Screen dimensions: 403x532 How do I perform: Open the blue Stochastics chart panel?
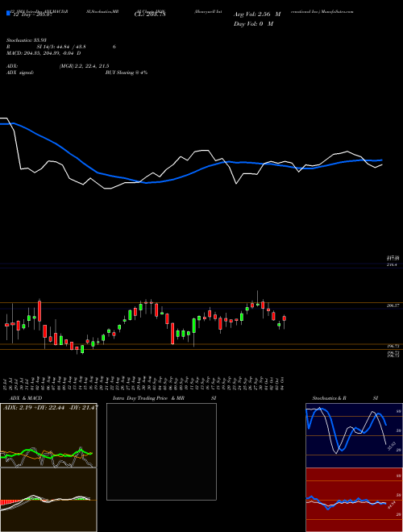coord(354,435)
